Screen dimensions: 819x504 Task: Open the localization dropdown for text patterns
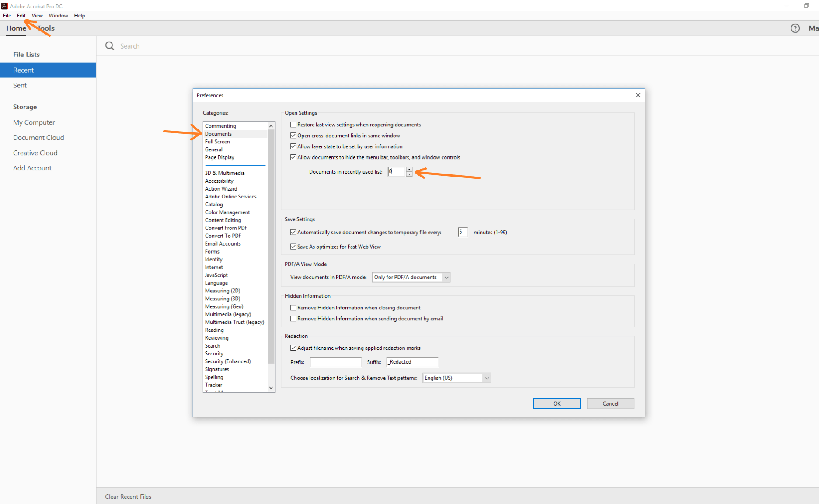(x=487, y=378)
